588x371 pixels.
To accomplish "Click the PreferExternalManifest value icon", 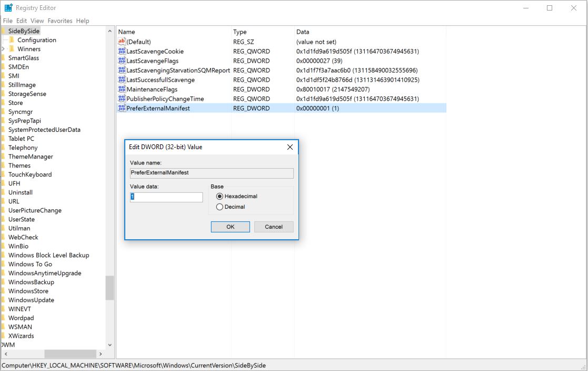I will pos(122,108).
